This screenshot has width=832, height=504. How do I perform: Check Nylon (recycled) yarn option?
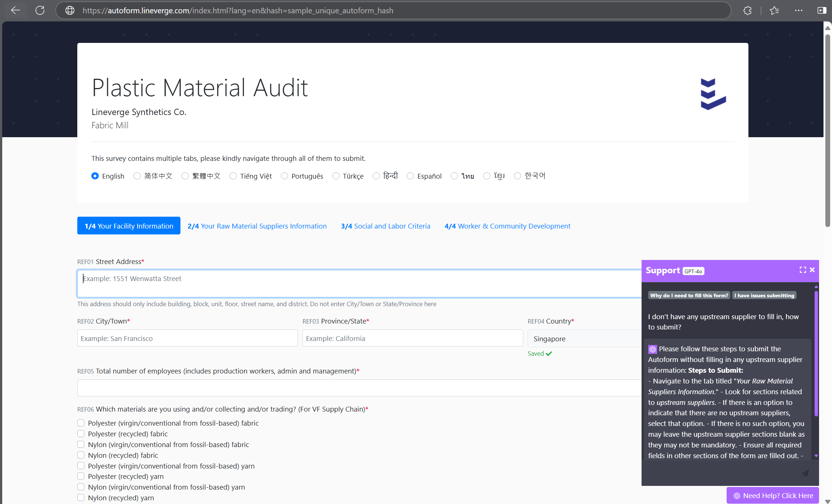(81, 497)
